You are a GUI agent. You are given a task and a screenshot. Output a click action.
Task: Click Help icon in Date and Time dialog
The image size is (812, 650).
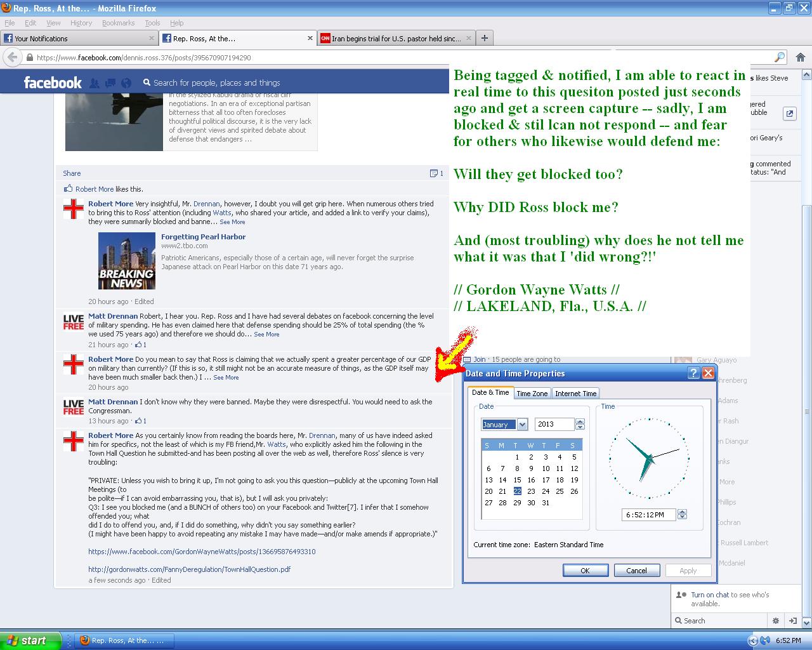(694, 373)
